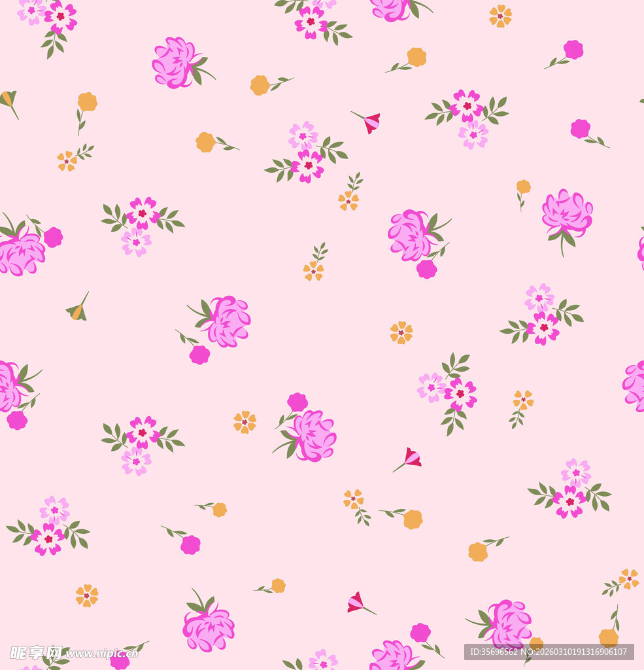Viewport: 644px width, 670px height.
Task: Select the orange round flower above the ID label
Action: 608,637
